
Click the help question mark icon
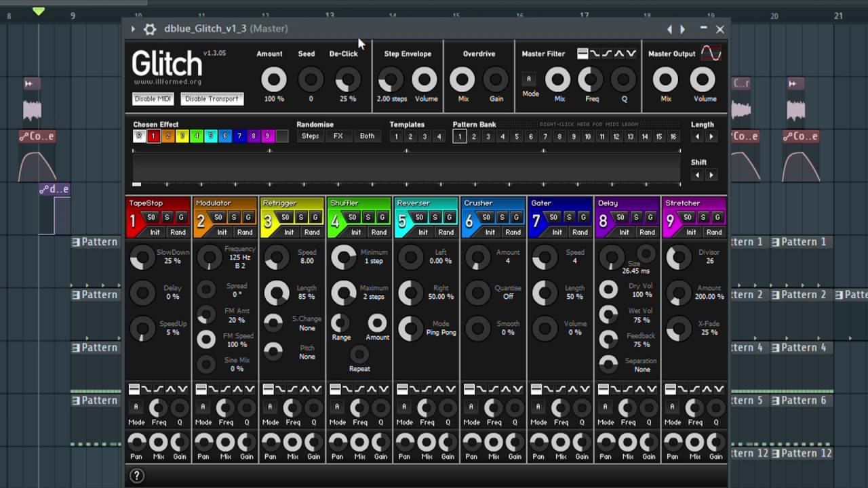(x=137, y=476)
